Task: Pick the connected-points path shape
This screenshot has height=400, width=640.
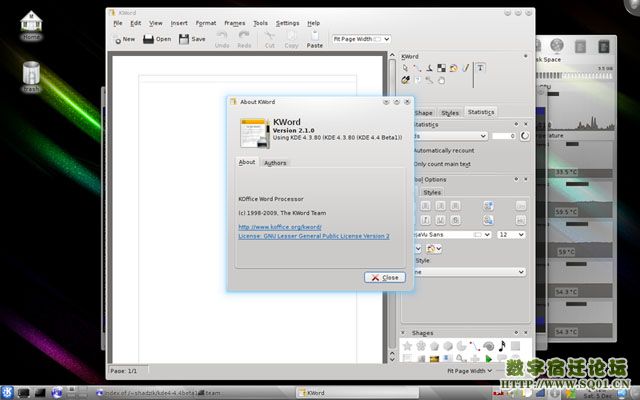Action: click(475, 346)
